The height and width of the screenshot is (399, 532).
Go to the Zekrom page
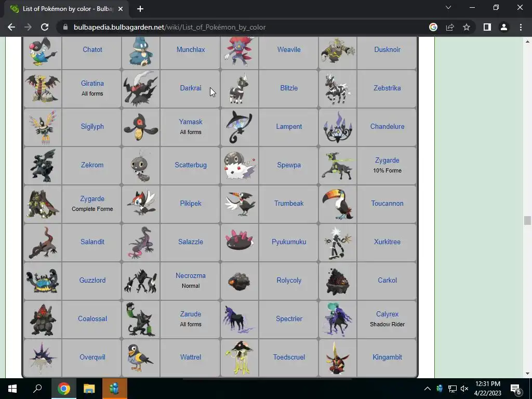(x=92, y=165)
